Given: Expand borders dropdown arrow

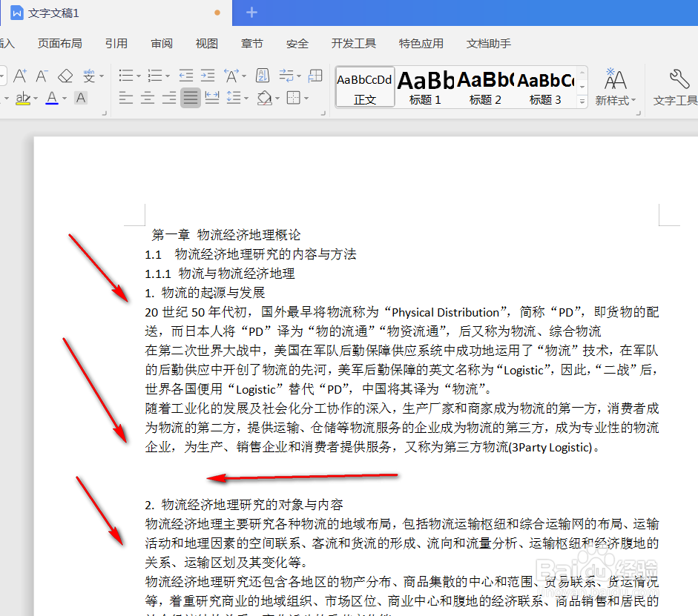Looking at the screenshot, I should click(x=306, y=98).
